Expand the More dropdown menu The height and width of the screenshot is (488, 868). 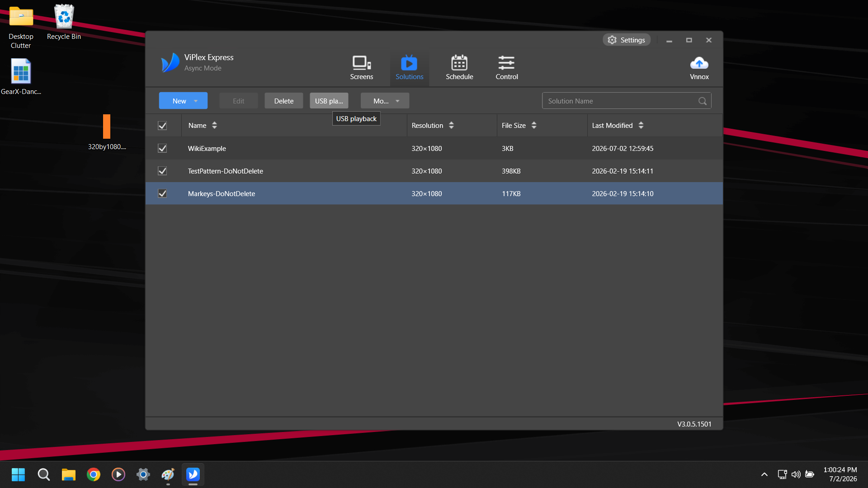coord(385,101)
